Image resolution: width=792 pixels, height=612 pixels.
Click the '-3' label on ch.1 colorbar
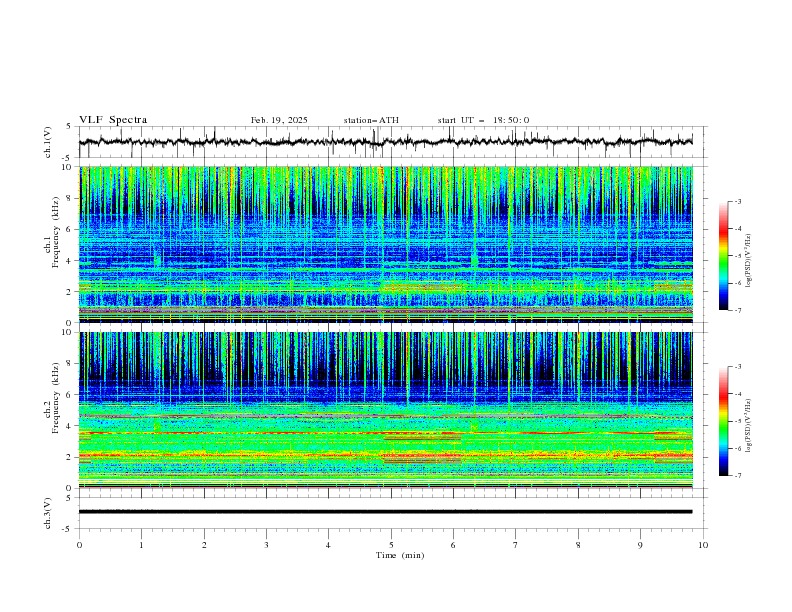coord(737,201)
